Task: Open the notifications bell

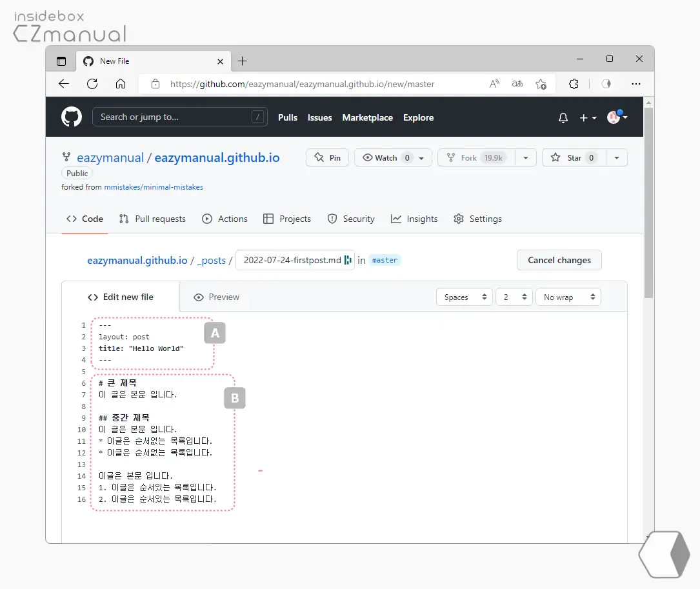Action: (563, 118)
